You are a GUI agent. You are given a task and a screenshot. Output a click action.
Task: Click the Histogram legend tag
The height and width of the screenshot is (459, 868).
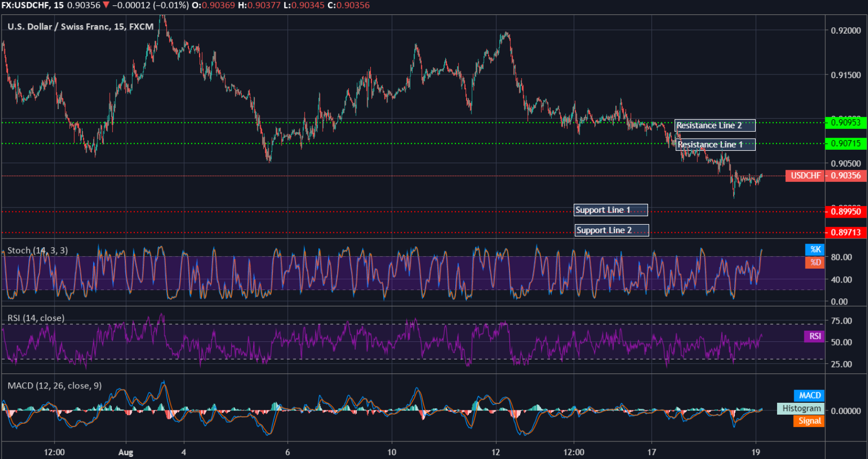(801, 408)
